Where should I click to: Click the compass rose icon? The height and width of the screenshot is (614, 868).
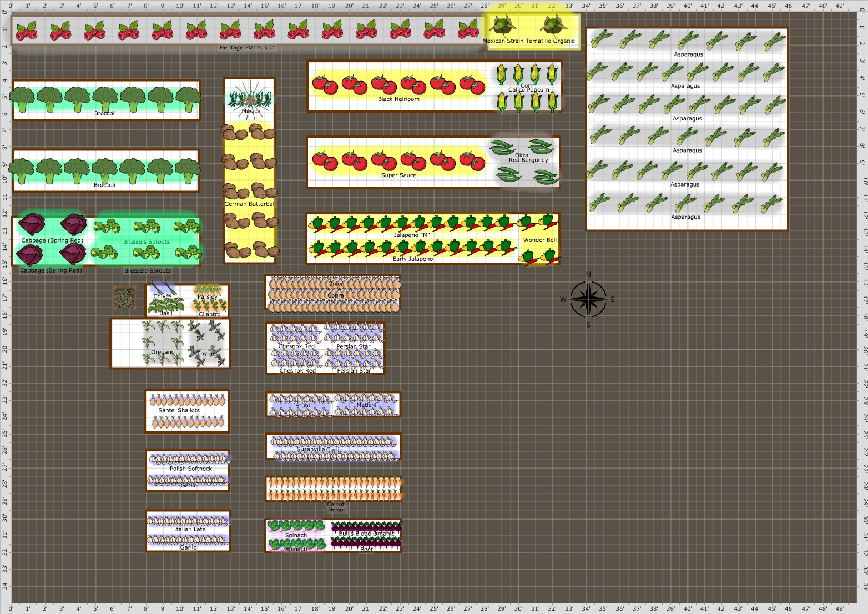[x=588, y=299]
